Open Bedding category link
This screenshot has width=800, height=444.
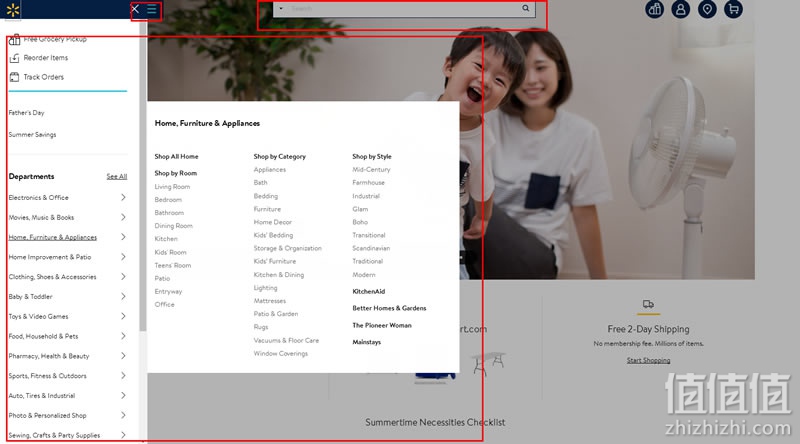click(x=266, y=196)
